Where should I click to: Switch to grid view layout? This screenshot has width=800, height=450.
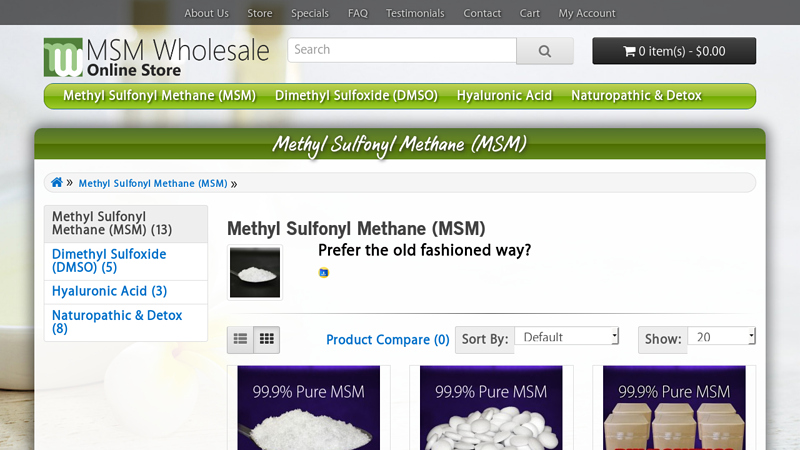(x=266, y=339)
